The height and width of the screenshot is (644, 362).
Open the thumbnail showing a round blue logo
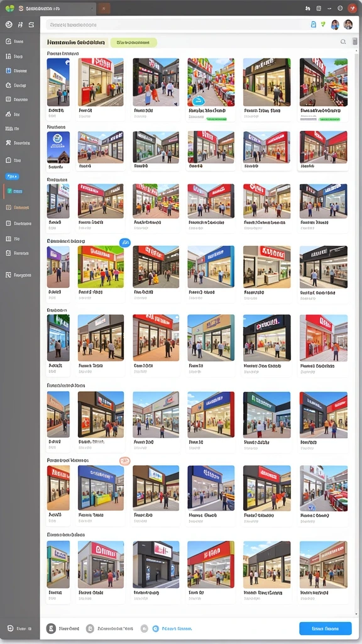[x=58, y=147]
